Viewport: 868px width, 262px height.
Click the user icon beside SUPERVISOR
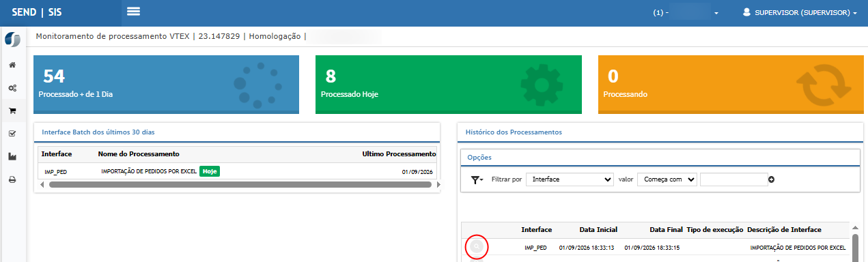point(747,12)
